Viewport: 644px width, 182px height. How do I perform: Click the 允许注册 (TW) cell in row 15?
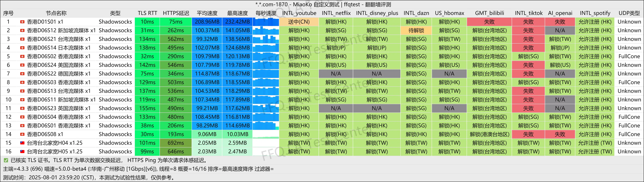click(595, 143)
